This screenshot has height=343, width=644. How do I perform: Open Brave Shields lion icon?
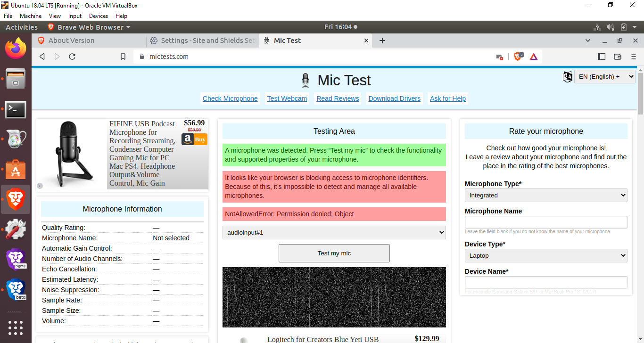[518, 57]
